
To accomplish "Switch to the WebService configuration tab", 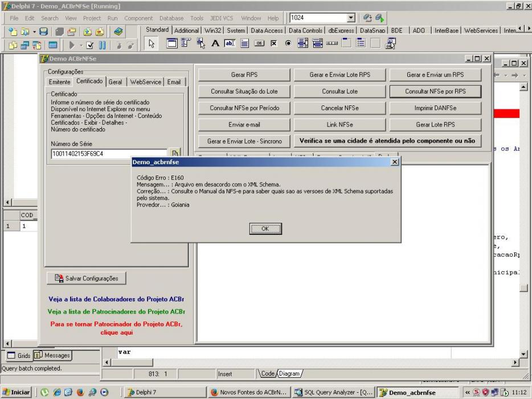I will 146,82.
